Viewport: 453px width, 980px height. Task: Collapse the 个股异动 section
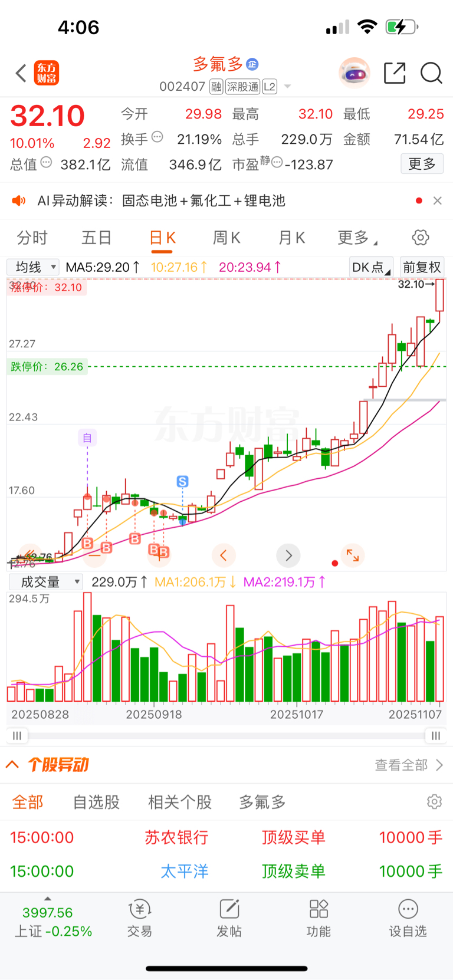[x=12, y=765]
